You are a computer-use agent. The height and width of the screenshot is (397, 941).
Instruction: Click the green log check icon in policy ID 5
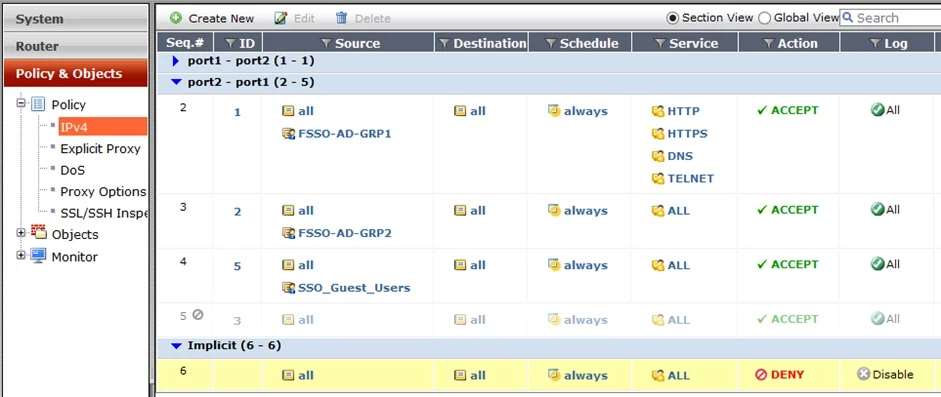point(878,264)
